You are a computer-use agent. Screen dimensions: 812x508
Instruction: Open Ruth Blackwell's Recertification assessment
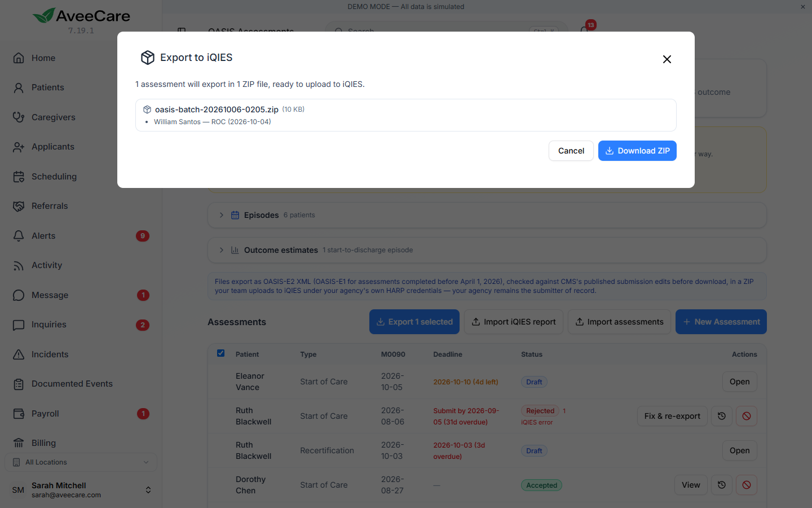[x=740, y=450]
